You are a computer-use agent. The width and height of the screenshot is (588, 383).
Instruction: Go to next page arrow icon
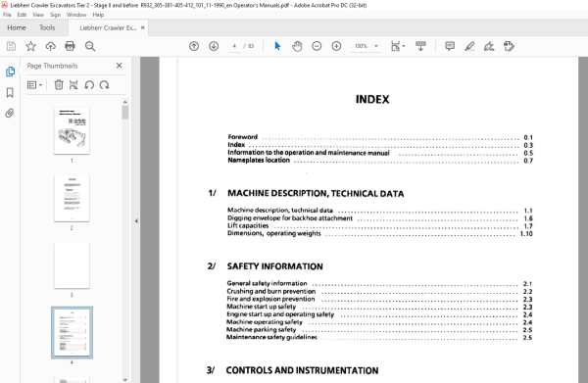(x=214, y=46)
